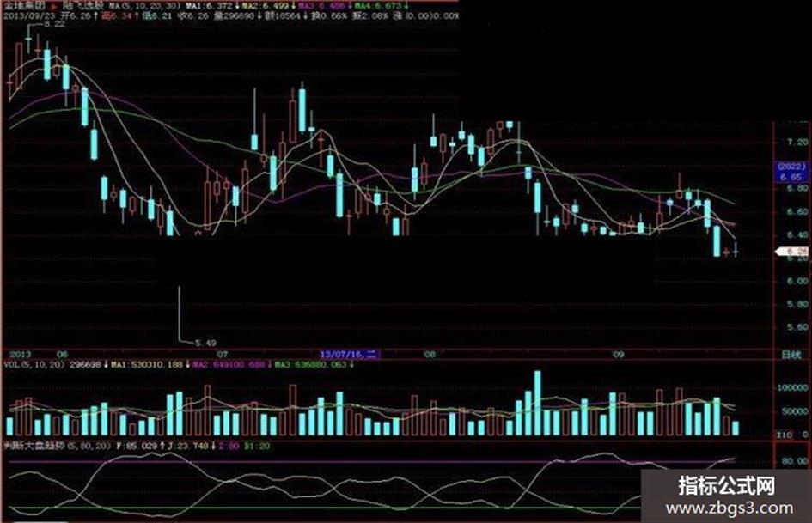The height and width of the screenshot is (523, 812).
Task: Click the 08 month label on the time axis
Action: point(430,355)
